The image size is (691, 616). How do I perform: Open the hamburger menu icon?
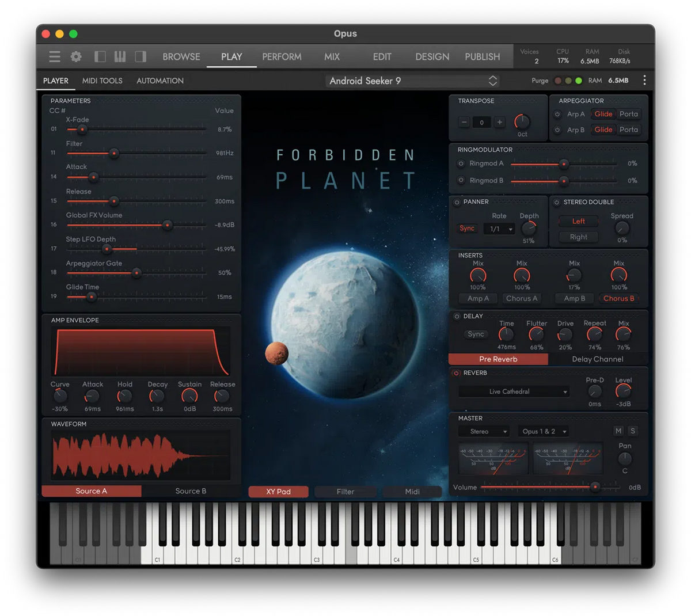tap(54, 56)
